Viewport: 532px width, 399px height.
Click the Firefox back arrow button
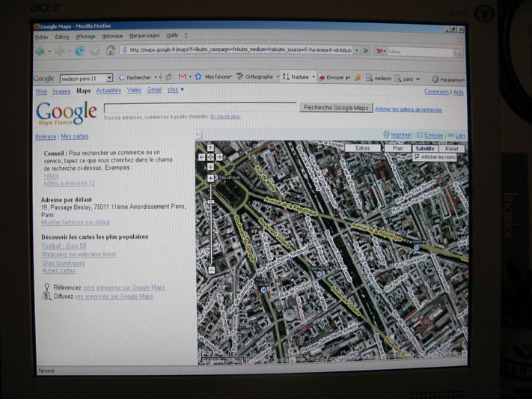(40, 51)
